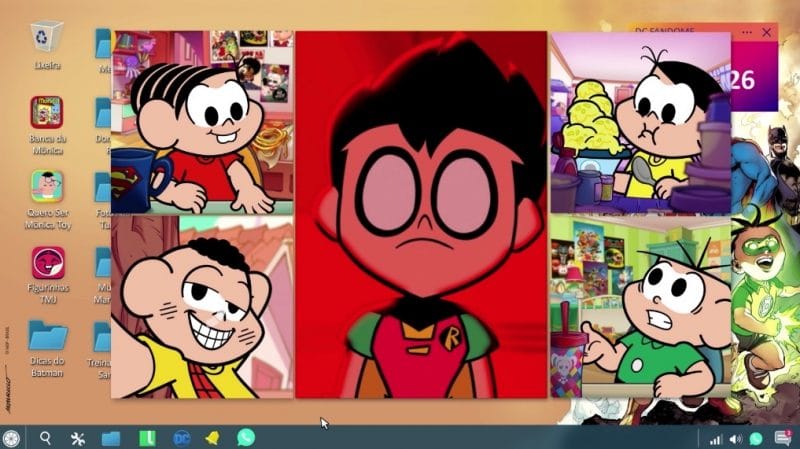Open taskbar search magnifier
This screenshot has height=449, width=800.
coord(45,438)
